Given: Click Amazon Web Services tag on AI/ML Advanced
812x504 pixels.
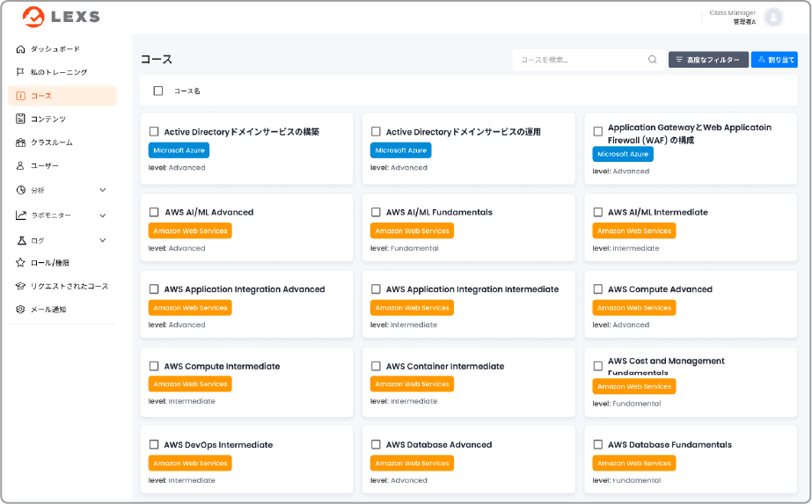Looking at the screenshot, I should tap(190, 230).
